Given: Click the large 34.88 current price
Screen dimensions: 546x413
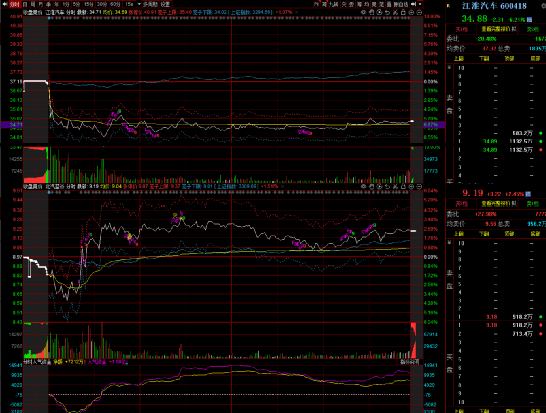Looking at the screenshot, I should 474,19.
